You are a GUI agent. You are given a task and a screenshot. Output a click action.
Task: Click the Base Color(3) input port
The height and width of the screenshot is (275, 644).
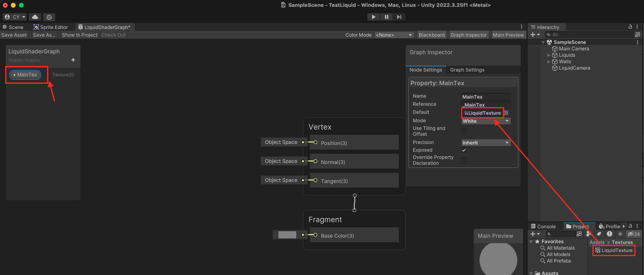click(315, 235)
